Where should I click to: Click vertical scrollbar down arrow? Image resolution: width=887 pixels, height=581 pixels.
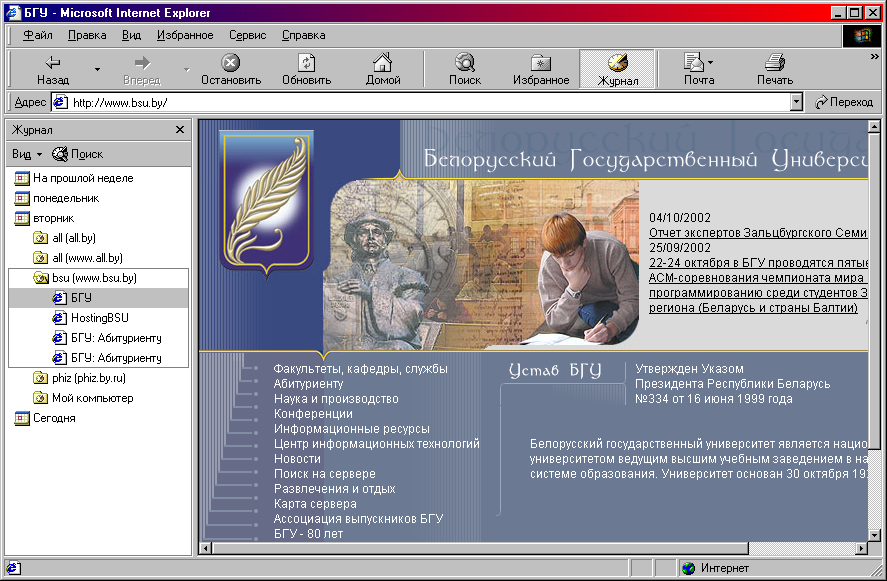pyautogui.click(x=874, y=535)
